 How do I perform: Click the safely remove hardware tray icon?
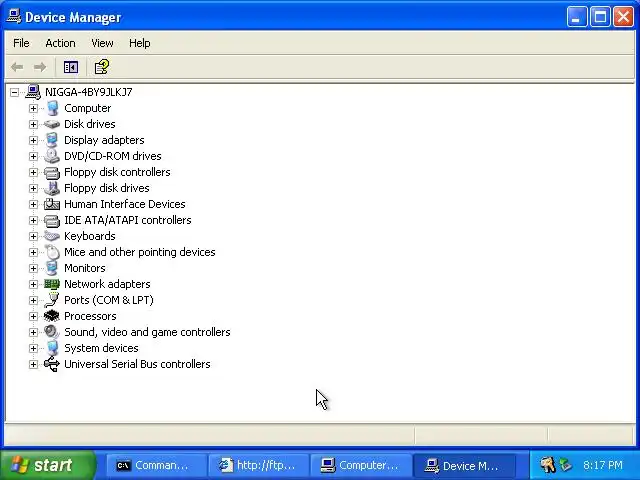(x=566, y=464)
